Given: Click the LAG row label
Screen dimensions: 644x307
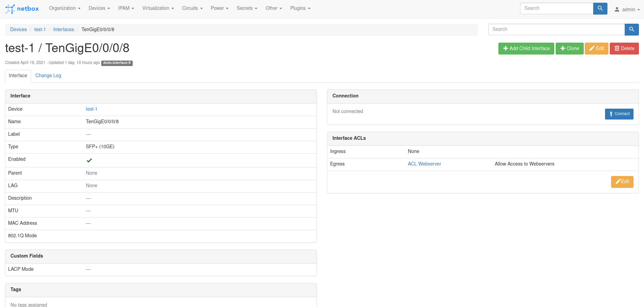Looking at the screenshot, I should (13, 185).
